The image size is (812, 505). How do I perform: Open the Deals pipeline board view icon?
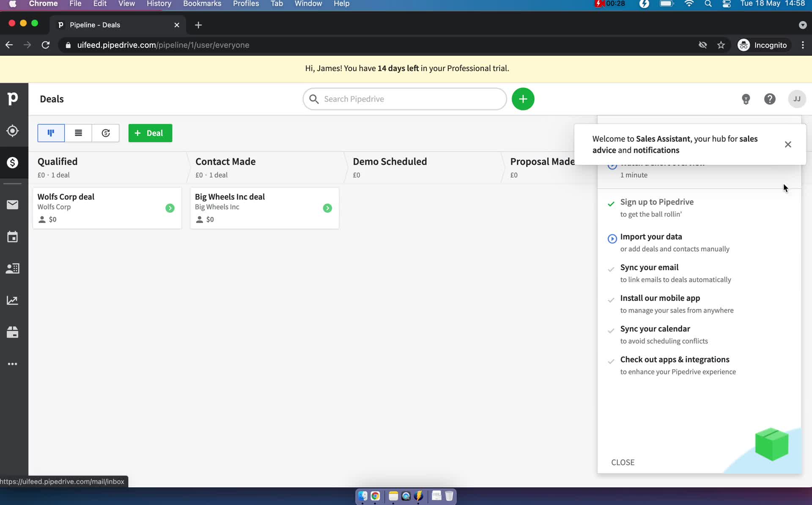[x=51, y=133]
